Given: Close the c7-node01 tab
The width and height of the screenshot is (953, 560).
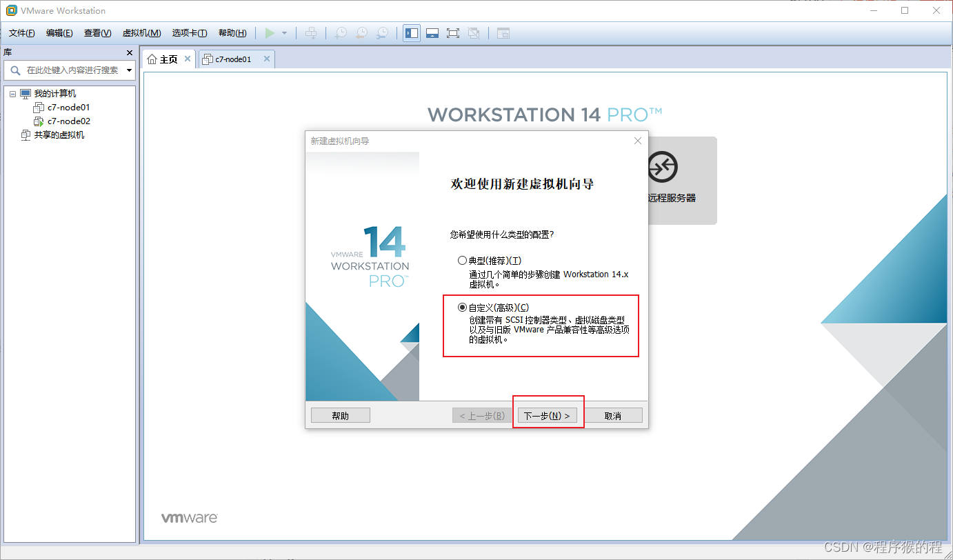Looking at the screenshot, I should coord(267,59).
